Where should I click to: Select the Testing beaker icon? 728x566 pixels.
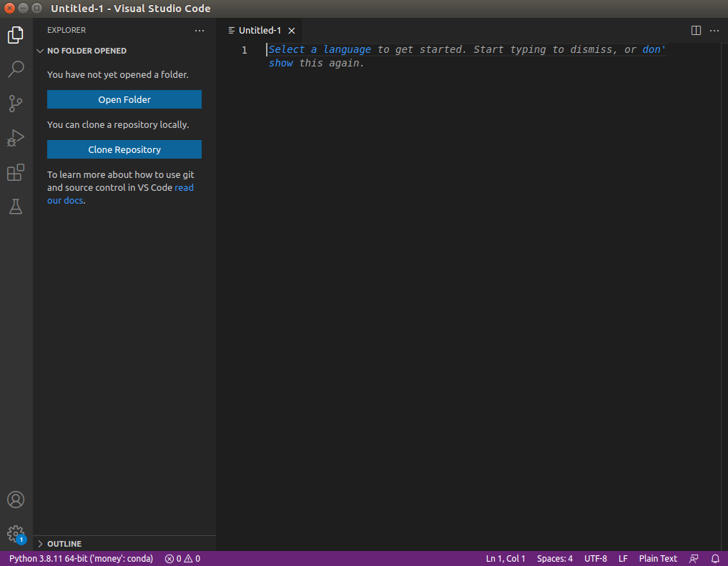(x=16, y=207)
